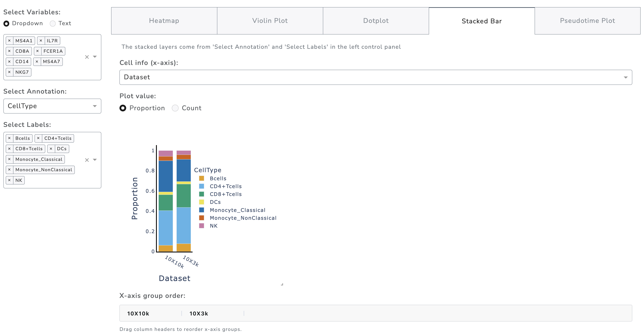Switch to the Heatmap tab

coord(164,21)
